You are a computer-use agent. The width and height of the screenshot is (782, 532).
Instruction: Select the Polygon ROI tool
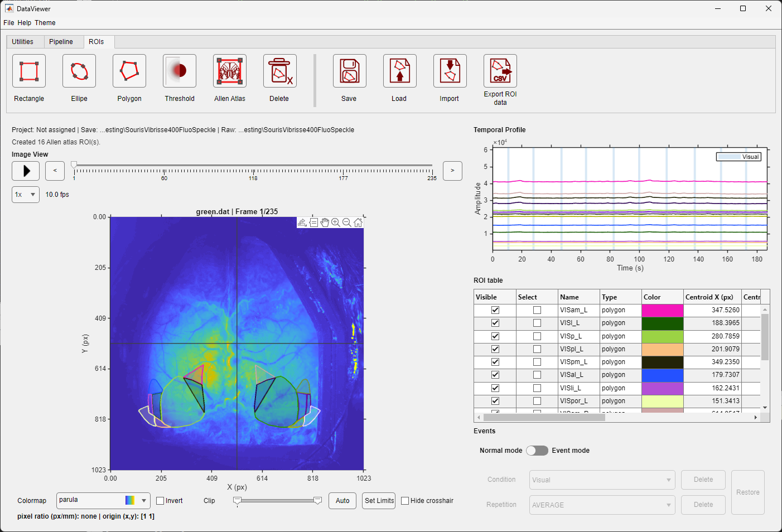tap(129, 71)
